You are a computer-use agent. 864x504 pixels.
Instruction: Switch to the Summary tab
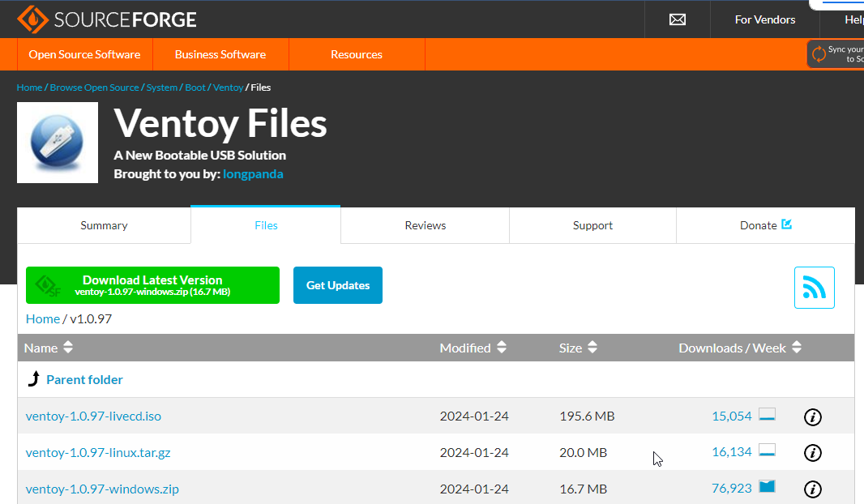click(104, 225)
